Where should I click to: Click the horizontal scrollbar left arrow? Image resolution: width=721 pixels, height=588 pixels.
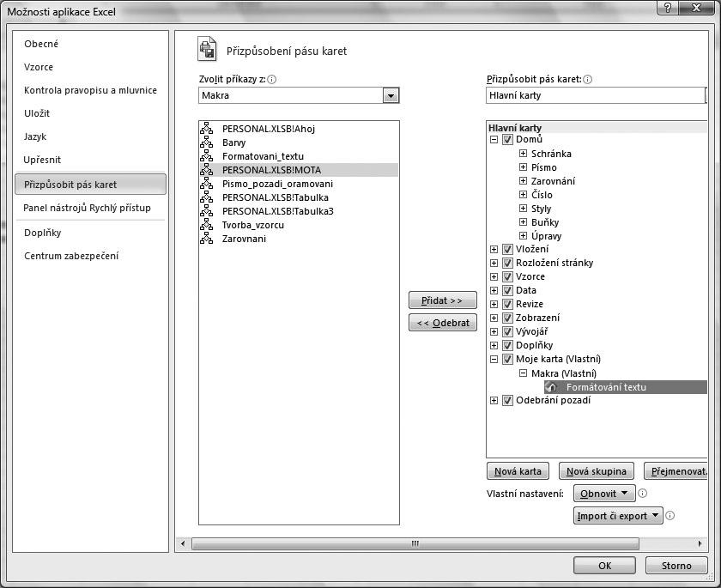point(183,544)
